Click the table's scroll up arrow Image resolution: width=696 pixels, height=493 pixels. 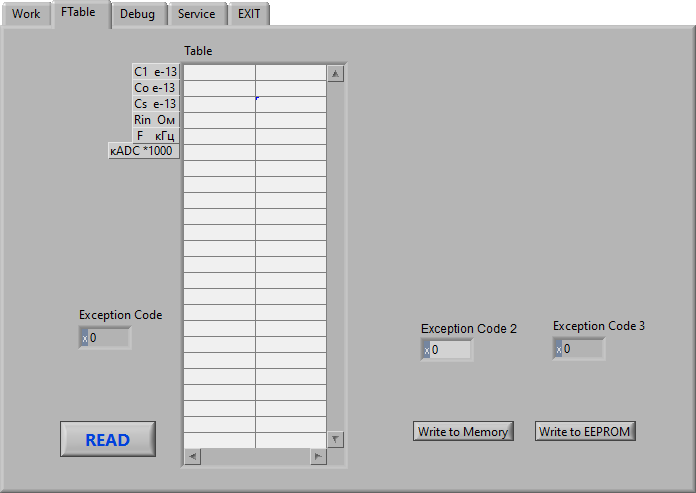pos(336,73)
